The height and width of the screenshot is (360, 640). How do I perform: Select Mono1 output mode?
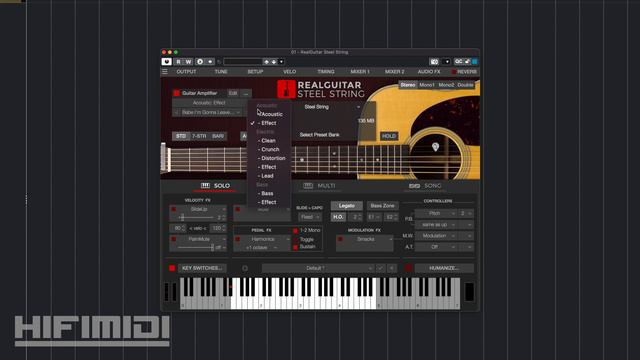(427, 85)
